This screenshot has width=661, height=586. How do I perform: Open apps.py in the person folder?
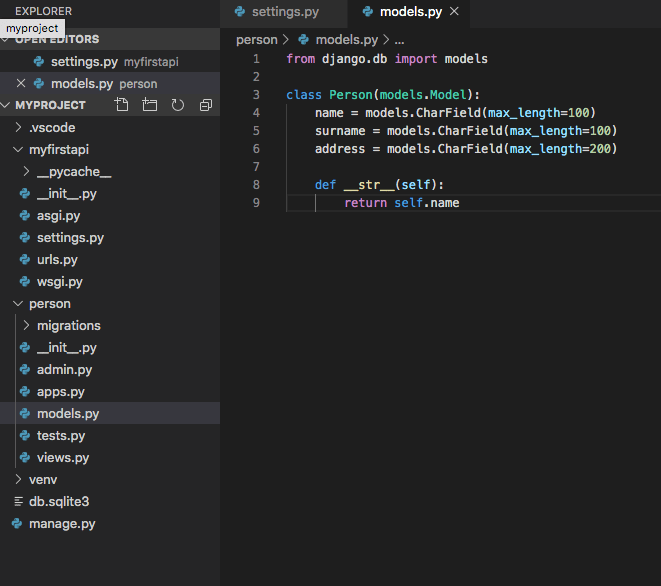pos(110,391)
